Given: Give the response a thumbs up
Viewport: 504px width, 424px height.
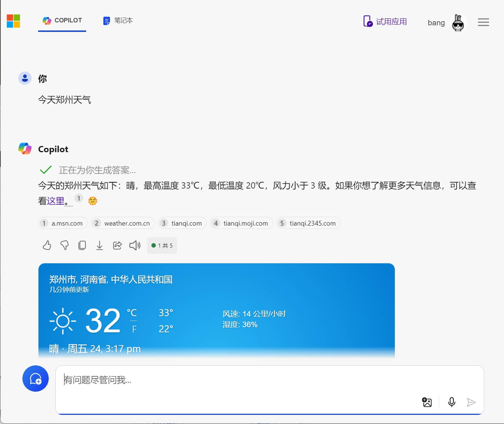Looking at the screenshot, I should pos(47,245).
